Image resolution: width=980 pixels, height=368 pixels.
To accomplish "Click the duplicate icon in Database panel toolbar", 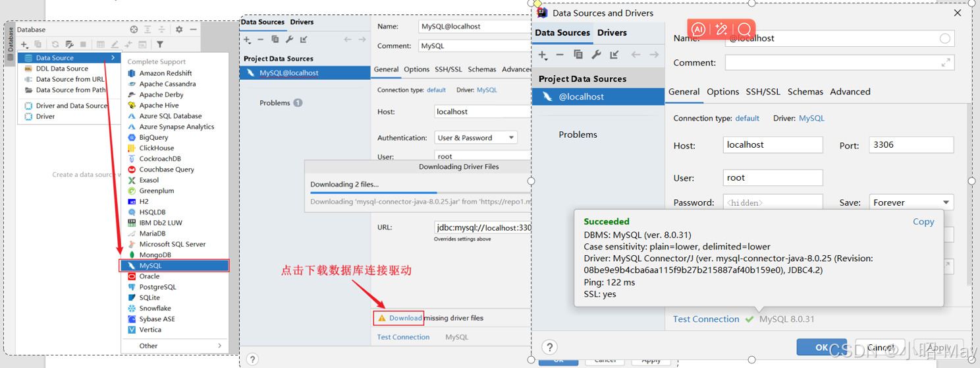I will [38, 44].
